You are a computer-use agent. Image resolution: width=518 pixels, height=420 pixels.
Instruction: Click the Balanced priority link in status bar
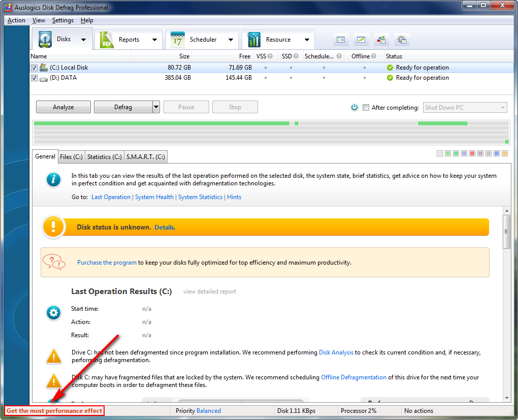(x=209, y=411)
